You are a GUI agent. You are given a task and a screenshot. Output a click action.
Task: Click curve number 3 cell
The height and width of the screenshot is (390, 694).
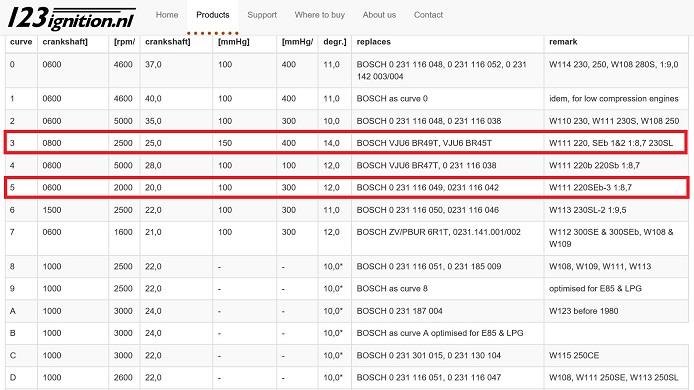[x=12, y=143]
